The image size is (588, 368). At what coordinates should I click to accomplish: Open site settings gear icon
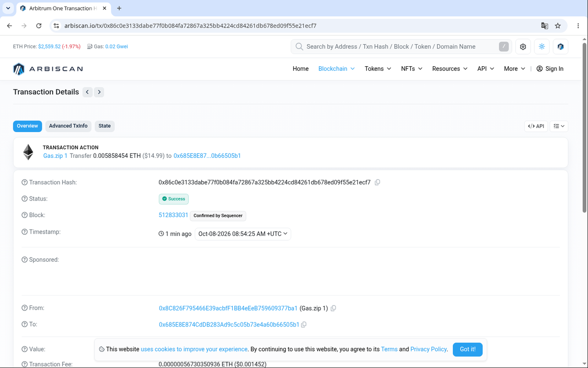[523, 46]
